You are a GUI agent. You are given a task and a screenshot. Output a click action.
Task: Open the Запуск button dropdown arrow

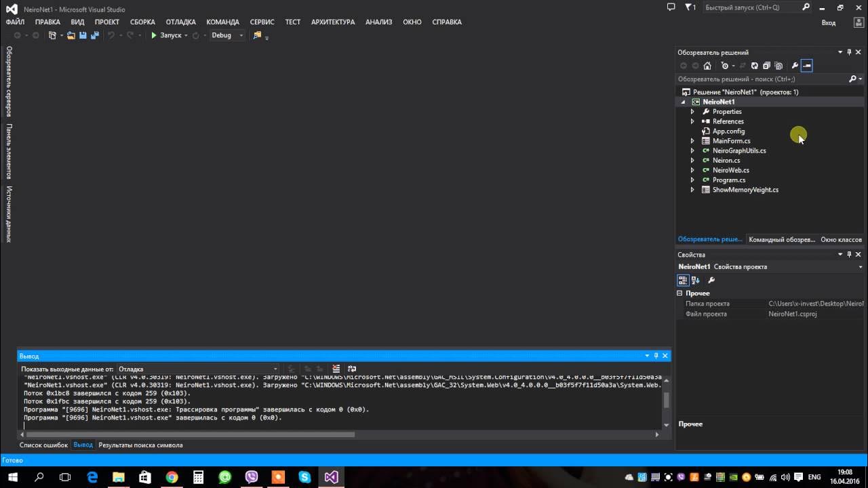186,35
